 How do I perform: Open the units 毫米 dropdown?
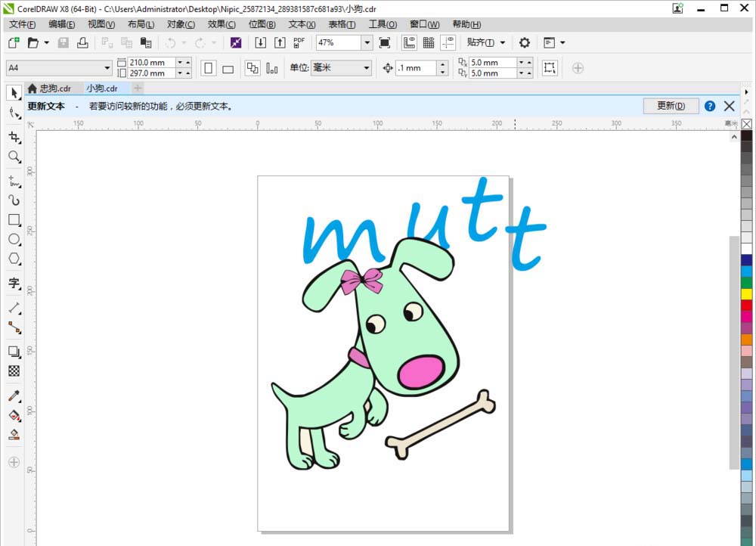[x=367, y=68]
